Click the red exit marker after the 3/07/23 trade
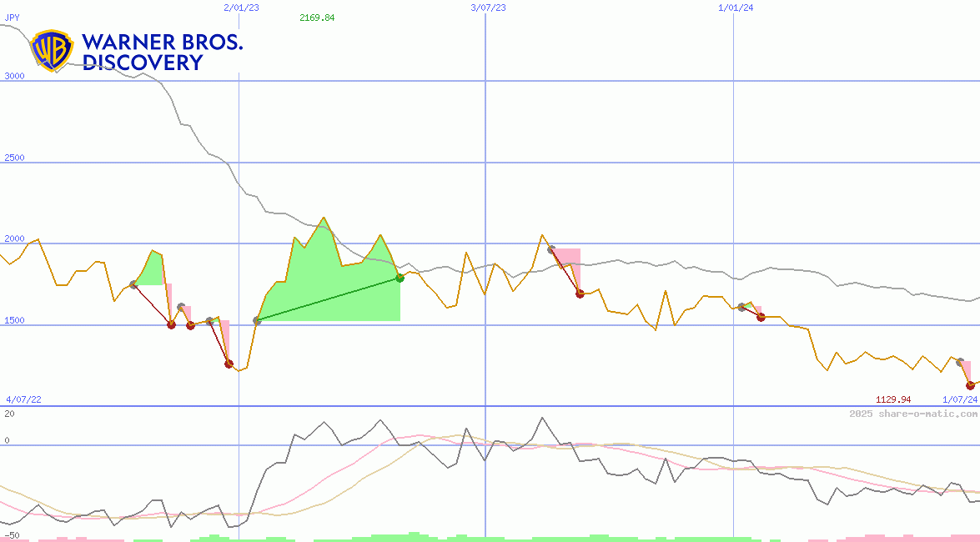 tap(580, 294)
